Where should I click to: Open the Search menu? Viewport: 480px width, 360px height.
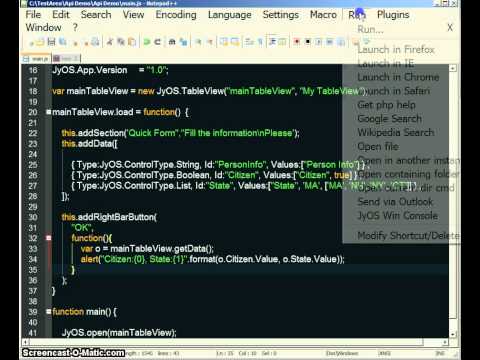(96, 15)
